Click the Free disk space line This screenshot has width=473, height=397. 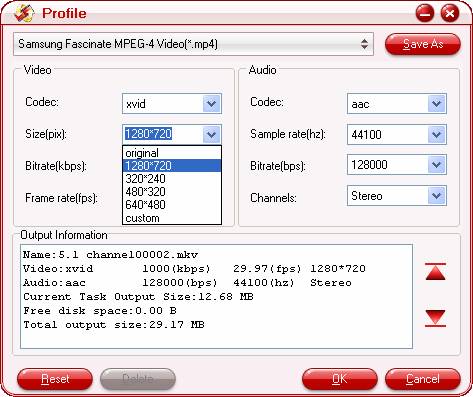[x=100, y=311]
